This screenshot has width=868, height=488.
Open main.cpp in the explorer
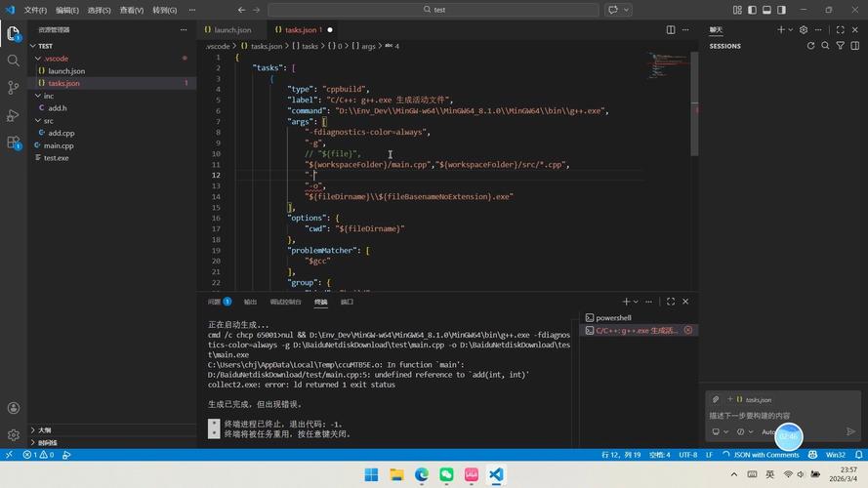pyautogui.click(x=59, y=145)
